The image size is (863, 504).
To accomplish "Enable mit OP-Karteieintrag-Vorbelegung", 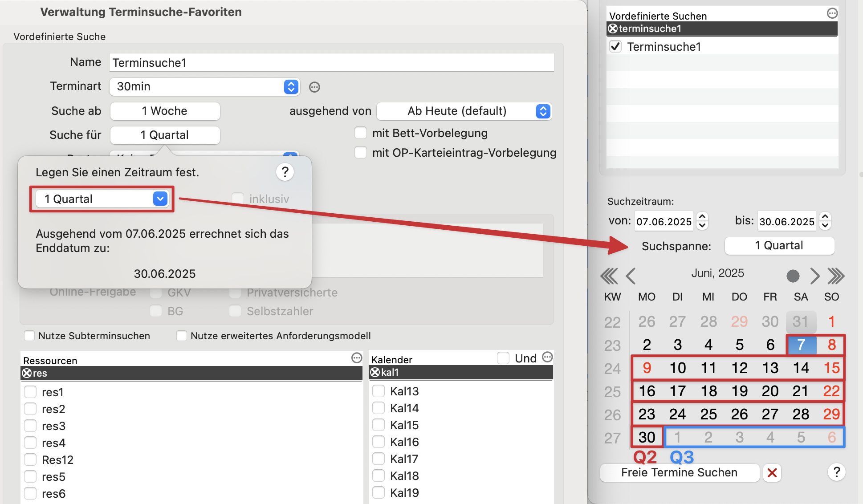I will (361, 153).
